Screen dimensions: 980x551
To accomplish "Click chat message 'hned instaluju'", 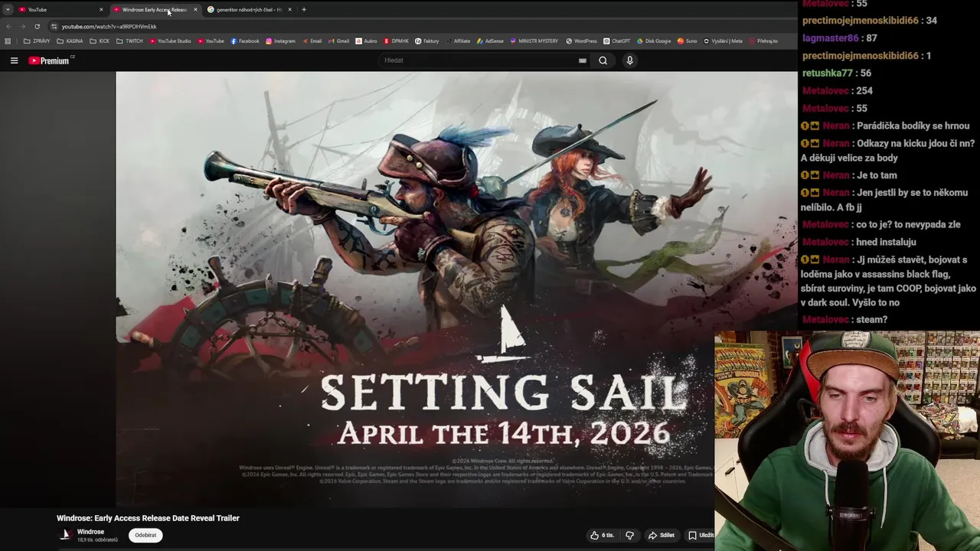I will tap(886, 242).
